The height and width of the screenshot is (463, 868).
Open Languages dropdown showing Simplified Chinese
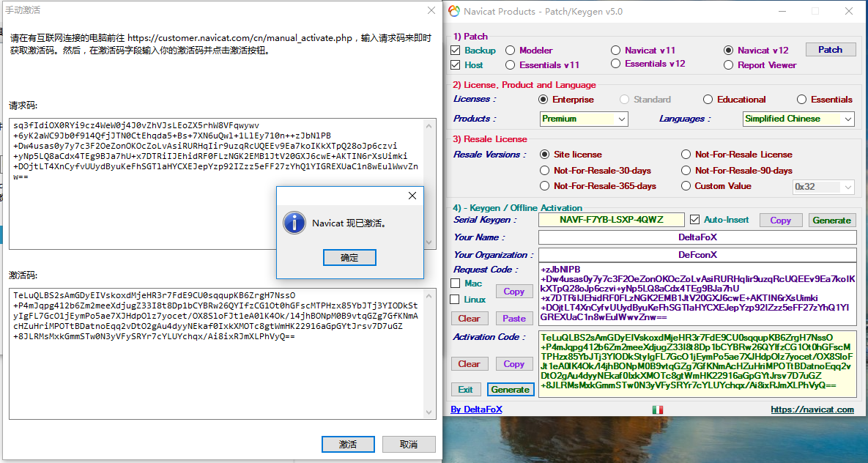pyautogui.click(x=798, y=119)
